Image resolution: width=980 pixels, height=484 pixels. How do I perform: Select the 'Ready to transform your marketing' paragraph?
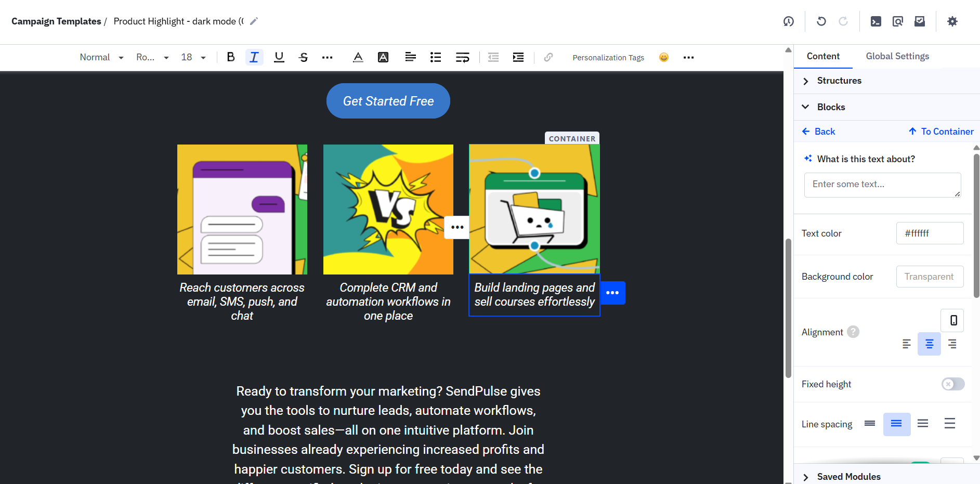point(388,435)
